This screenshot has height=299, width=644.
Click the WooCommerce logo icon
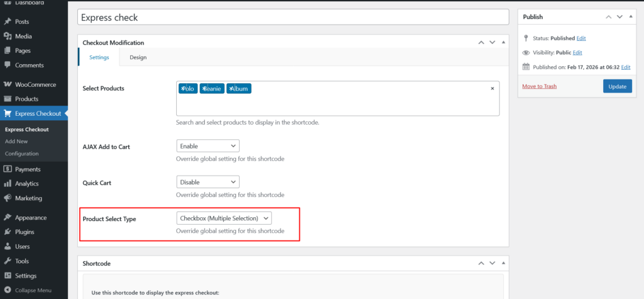click(x=8, y=84)
